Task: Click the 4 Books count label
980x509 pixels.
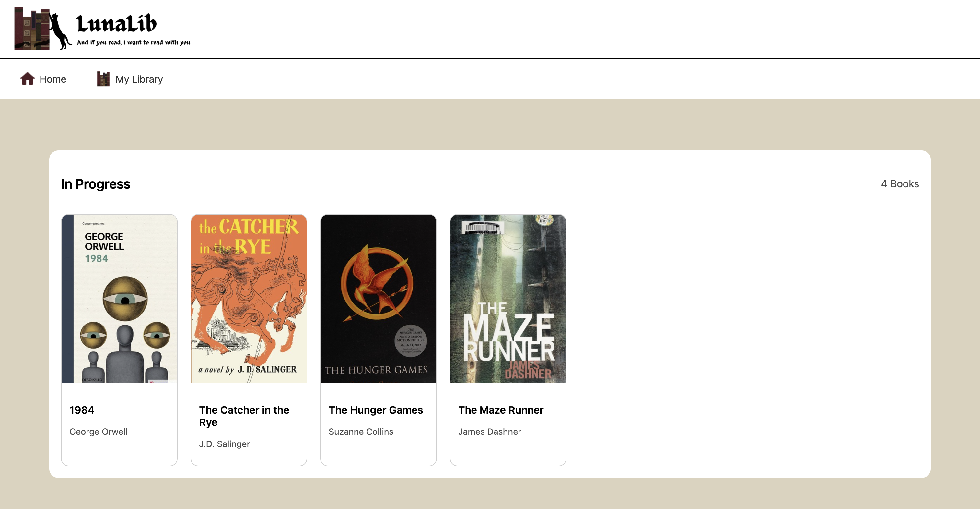Action: [900, 184]
